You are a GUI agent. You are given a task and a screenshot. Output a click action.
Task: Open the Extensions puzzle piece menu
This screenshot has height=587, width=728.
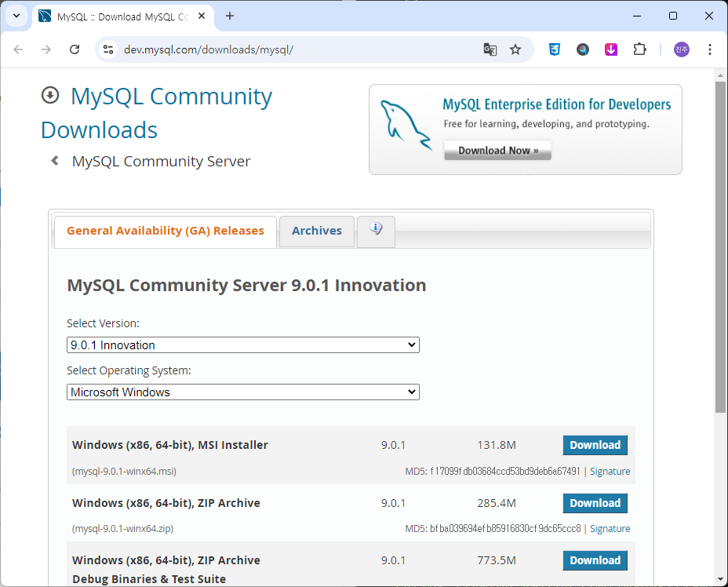640,49
